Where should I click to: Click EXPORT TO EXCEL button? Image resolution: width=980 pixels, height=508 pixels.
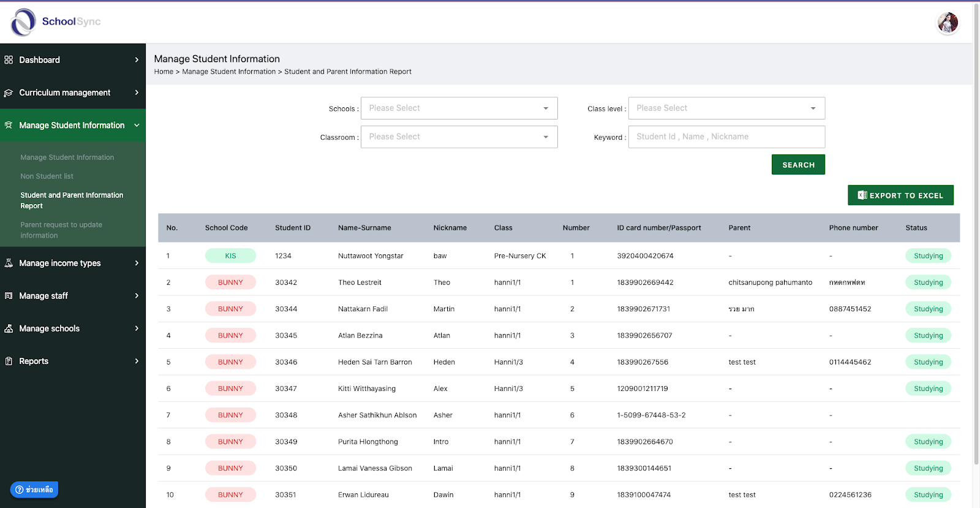[900, 195]
